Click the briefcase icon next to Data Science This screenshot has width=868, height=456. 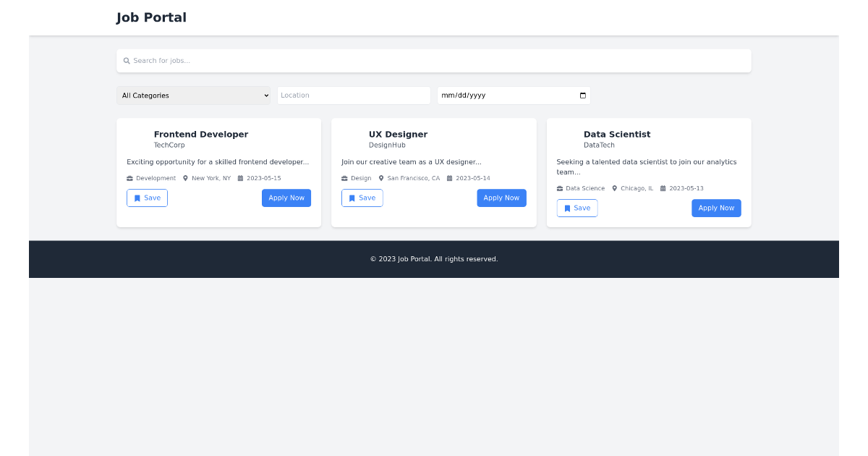(x=560, y=188)
